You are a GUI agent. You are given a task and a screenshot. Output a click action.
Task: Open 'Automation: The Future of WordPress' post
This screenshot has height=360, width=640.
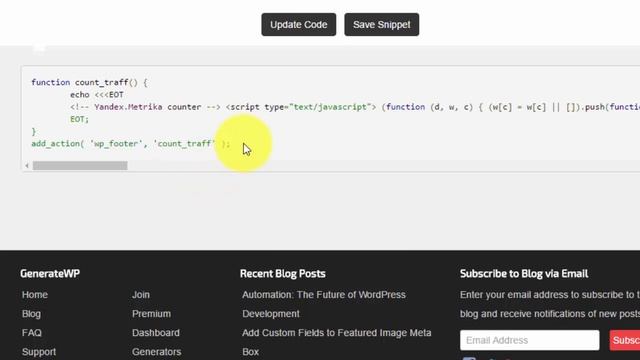(x=324, y=304)
